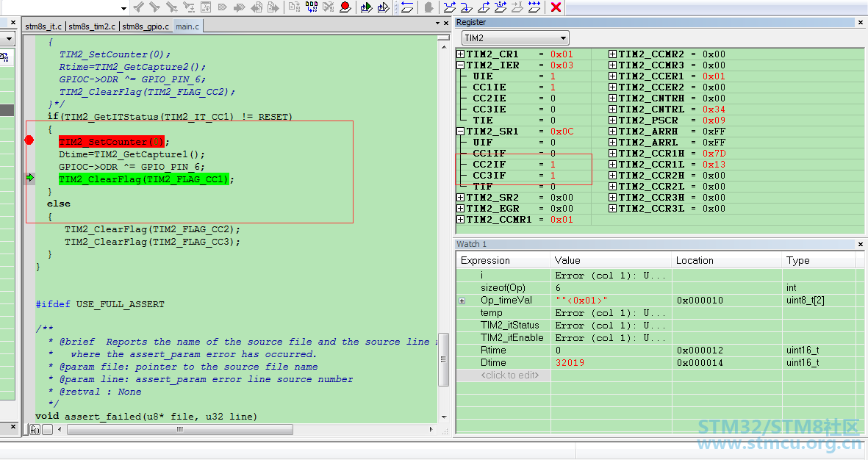Image resolution: width=868 pixels, height=460 pixels.
Task: Click the left-arrow restart icon before hand icon
Action: click(407, 7)
